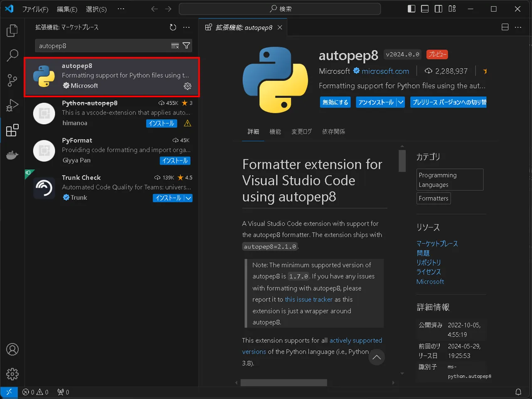Click scroll-to-top arrow in readme
This screenshot has height=399, width=532.
pos(377,357)
